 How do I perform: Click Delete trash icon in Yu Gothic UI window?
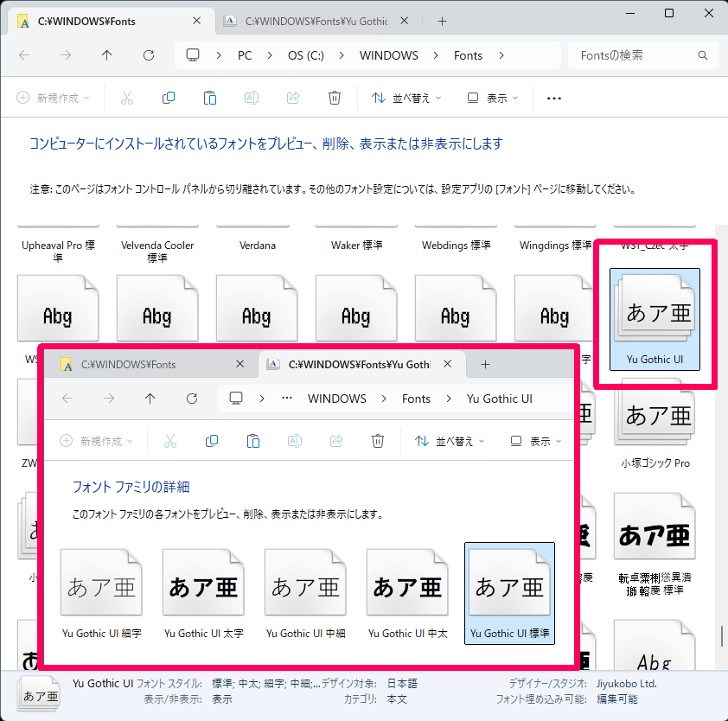pos(378,441)
